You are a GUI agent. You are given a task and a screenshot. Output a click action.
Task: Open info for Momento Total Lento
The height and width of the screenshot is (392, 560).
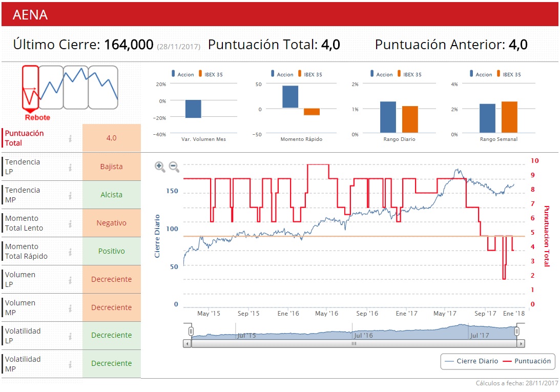click(70, 223)
